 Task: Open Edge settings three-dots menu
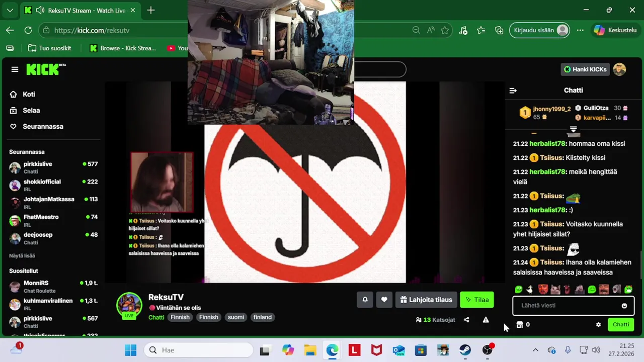(x=580, y=30)
